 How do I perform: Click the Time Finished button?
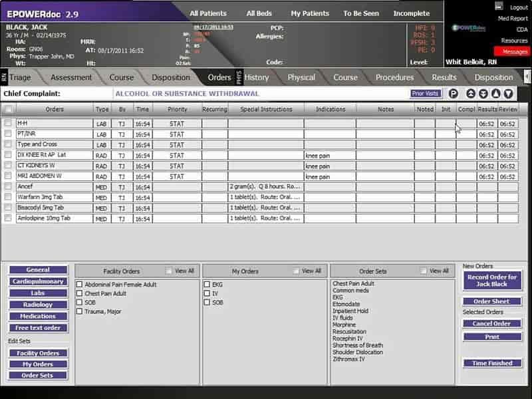pos(492,363)
